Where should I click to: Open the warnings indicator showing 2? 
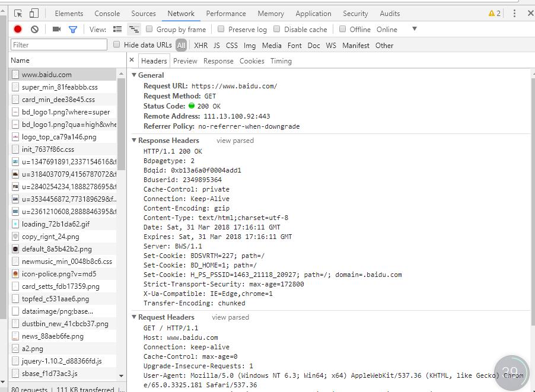pyautogui.click(x=495, y=13)
